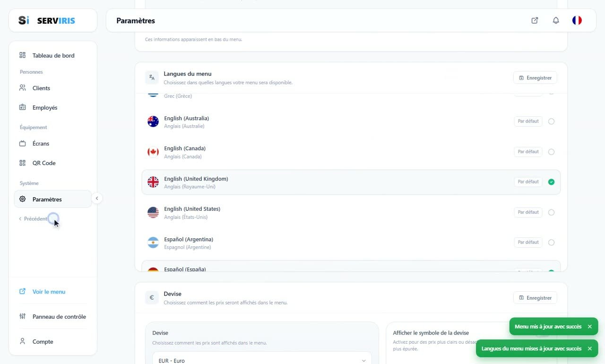
Task: Enable Español (Argentina) language
Action: 551,243
